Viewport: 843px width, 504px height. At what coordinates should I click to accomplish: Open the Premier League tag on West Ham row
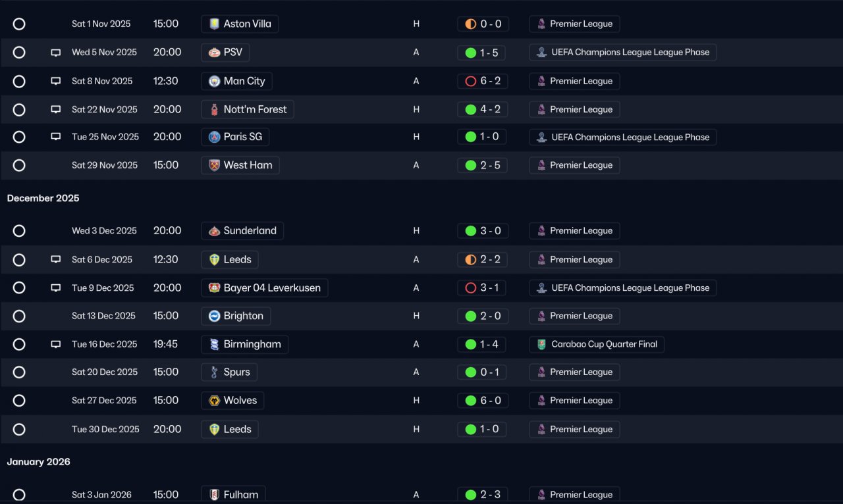pyautogui.click(x=574, y=165)
